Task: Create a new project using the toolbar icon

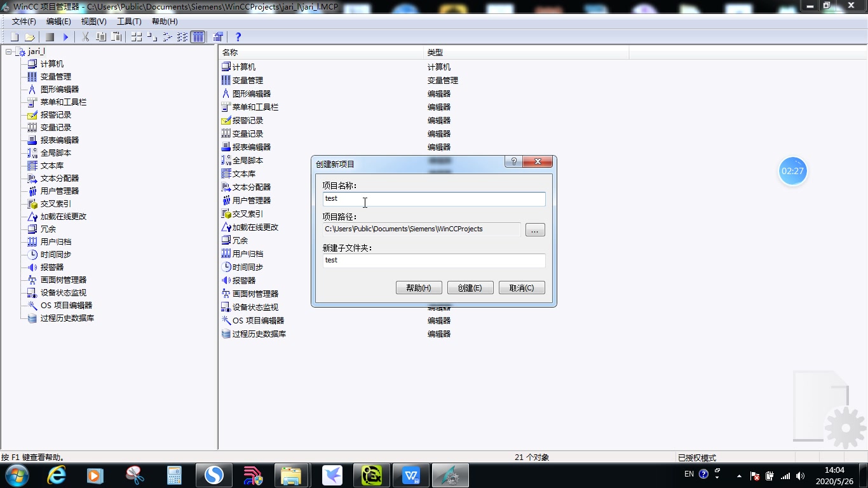Action: tap(15, 37)
